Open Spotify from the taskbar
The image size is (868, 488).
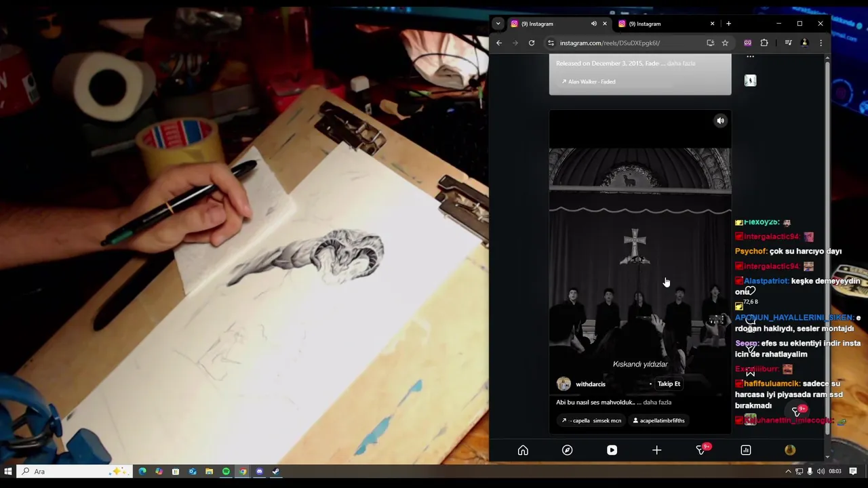tap(226, 471)
